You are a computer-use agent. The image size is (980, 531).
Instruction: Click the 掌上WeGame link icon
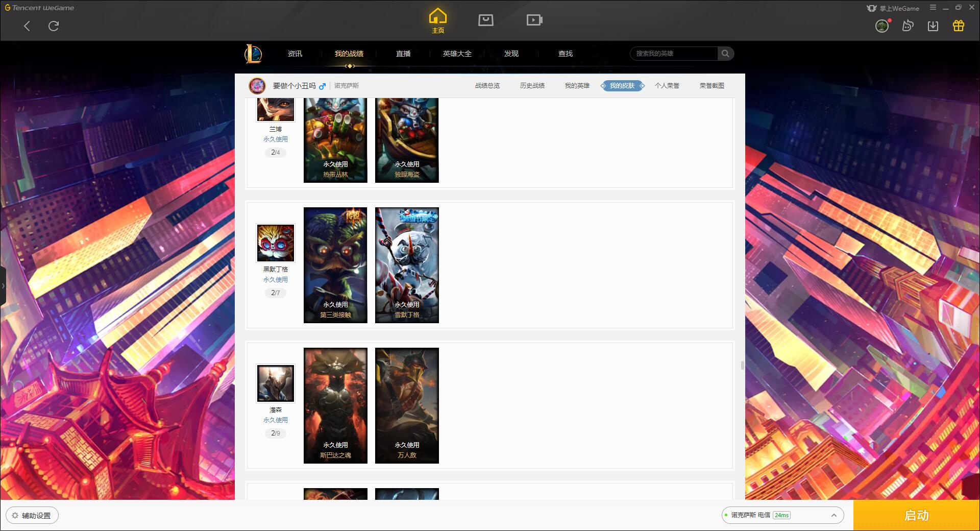[x=893, y=8]
